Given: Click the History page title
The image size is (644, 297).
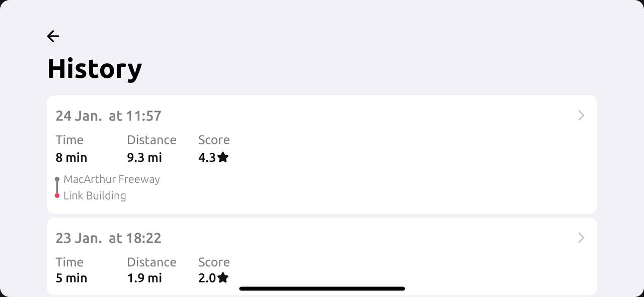Looking at the screenshot, I should 95,69.
